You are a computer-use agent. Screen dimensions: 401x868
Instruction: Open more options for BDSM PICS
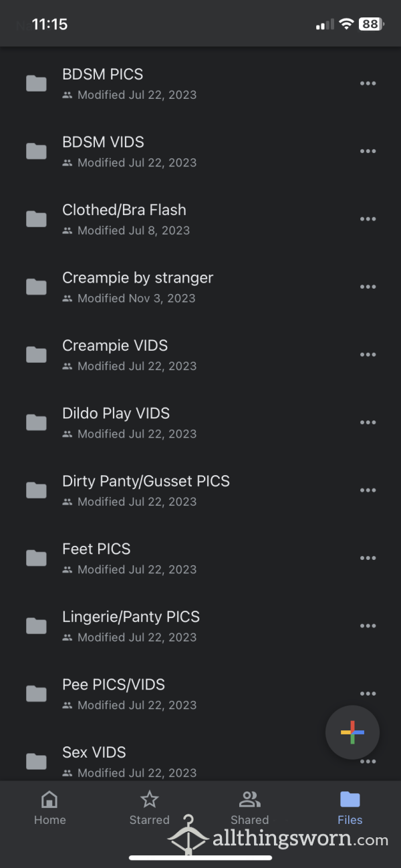(368, 84)
